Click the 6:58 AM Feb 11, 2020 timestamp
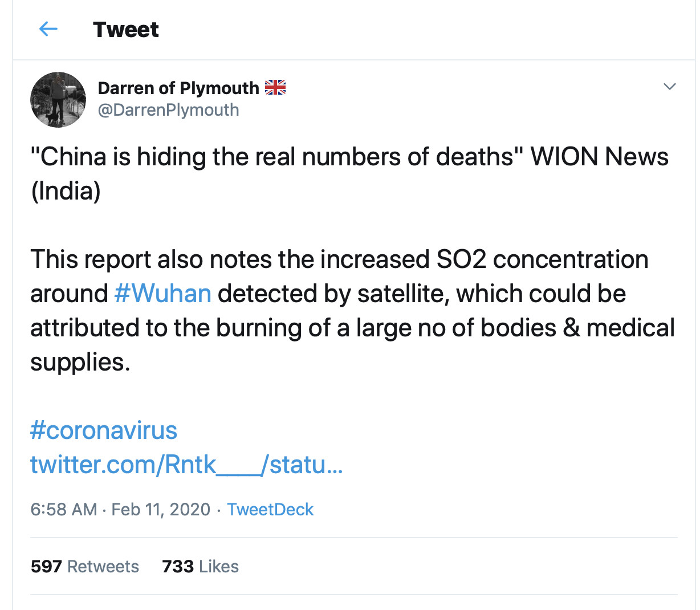 coord(120,509)
